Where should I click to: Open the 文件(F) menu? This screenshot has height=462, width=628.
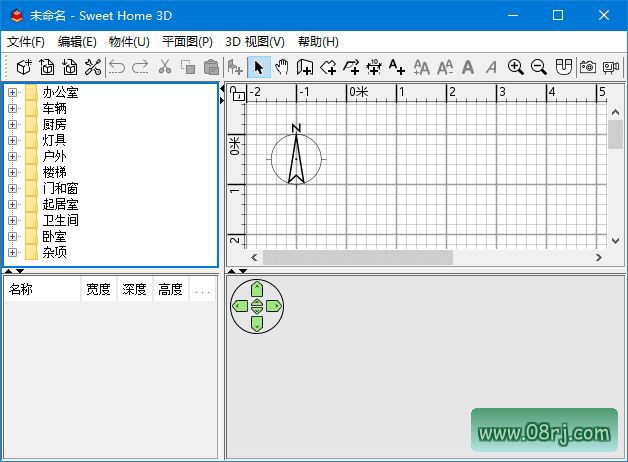26,42
